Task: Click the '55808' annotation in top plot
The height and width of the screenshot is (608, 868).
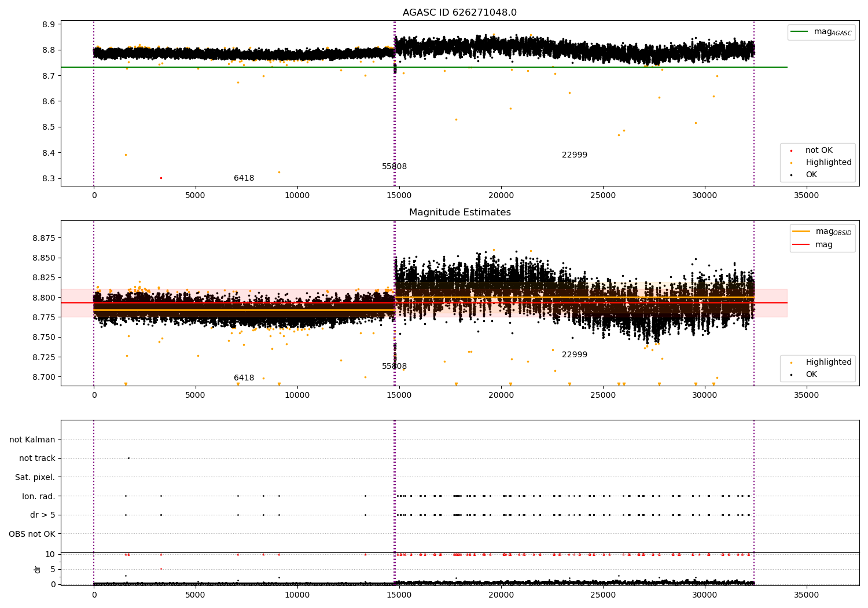Action: pyautogui.click(x=394, y=167)
